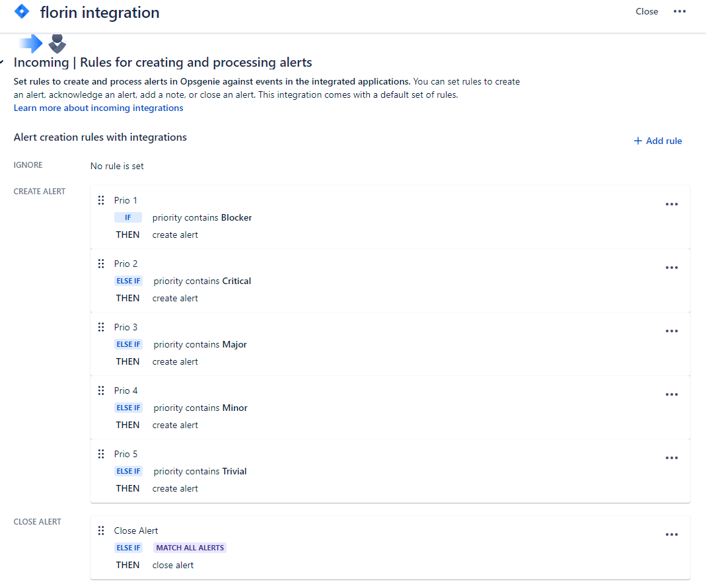Image resolution: width=722 pixels, height=588 pixels.
Task: Select the Prio 5 rule title
Action: [x=126, y=455]
